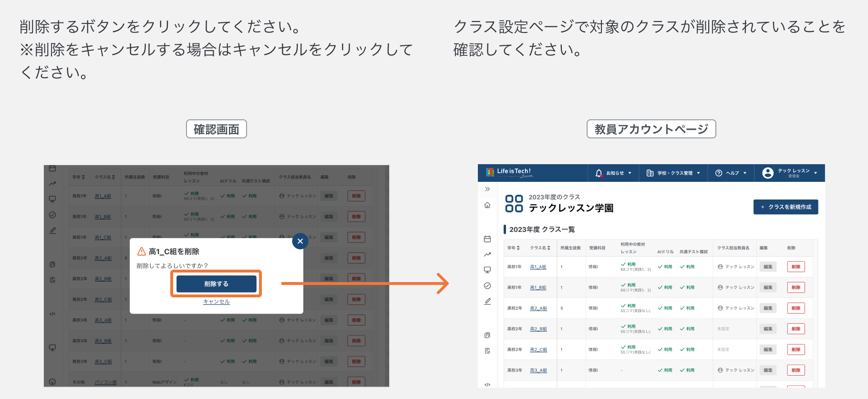Image resolution: width=868 pixels, height=399 pixels.
Task: Open the 学校・クラス管理 dropdown menu
Action: point(673,173)
